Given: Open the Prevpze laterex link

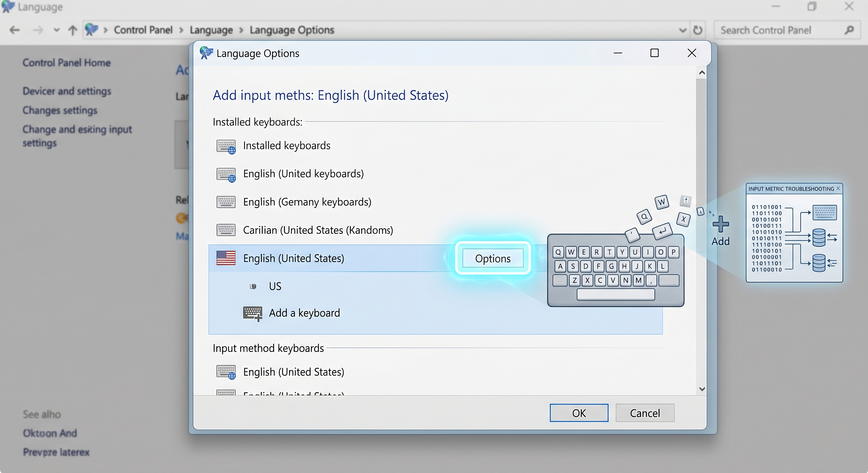Looking at the screenshot, I should click(x=56, y=452).
